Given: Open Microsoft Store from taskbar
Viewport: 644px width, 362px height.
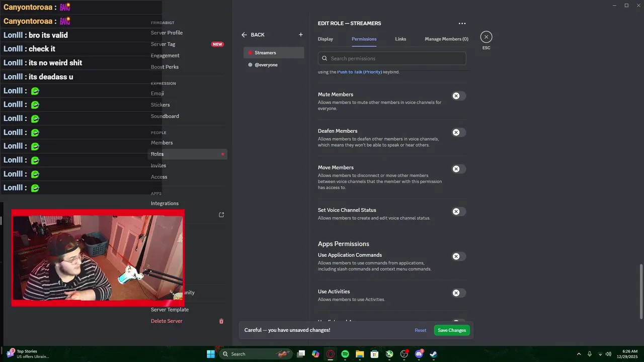Looking at the screenshot, I should click(x=374, y=354).
